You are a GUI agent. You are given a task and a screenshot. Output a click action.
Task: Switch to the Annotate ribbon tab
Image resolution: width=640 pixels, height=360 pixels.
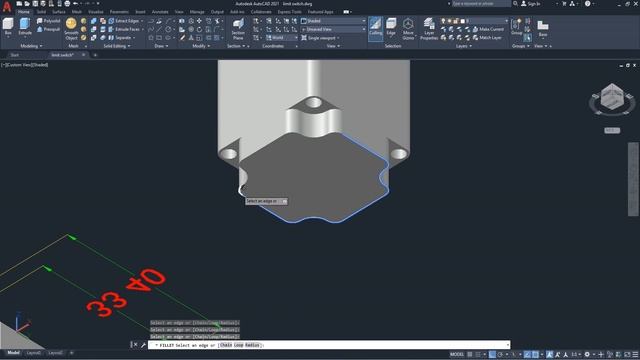160,12
